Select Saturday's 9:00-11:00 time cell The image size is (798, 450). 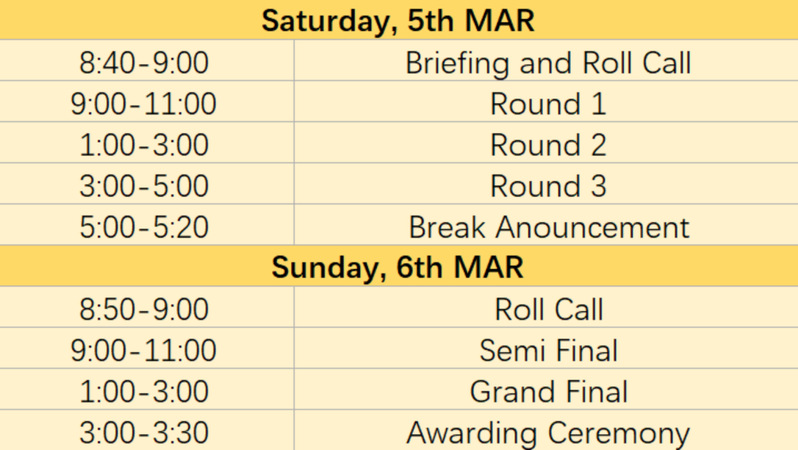[145, 104]
